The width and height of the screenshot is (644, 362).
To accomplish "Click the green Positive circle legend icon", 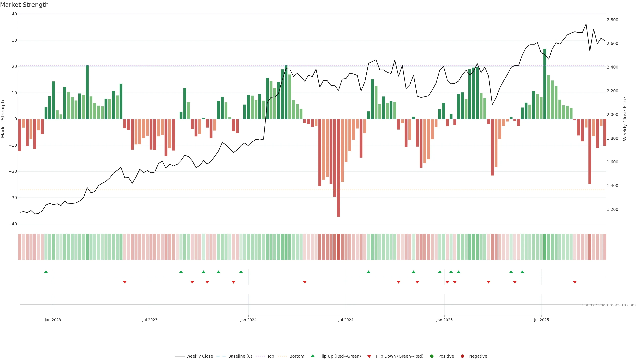I will click(x=432, y=356).
